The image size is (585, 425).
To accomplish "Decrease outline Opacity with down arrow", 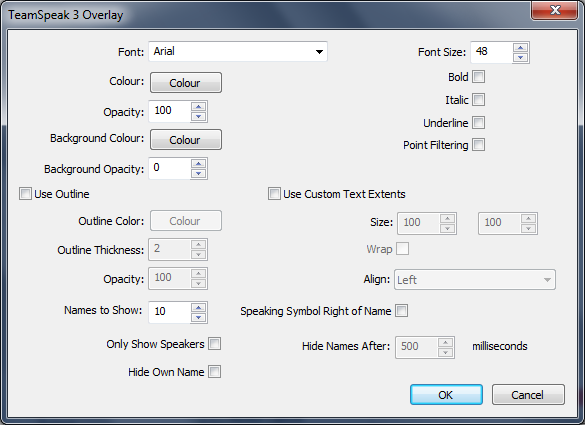I will (198, 284).
